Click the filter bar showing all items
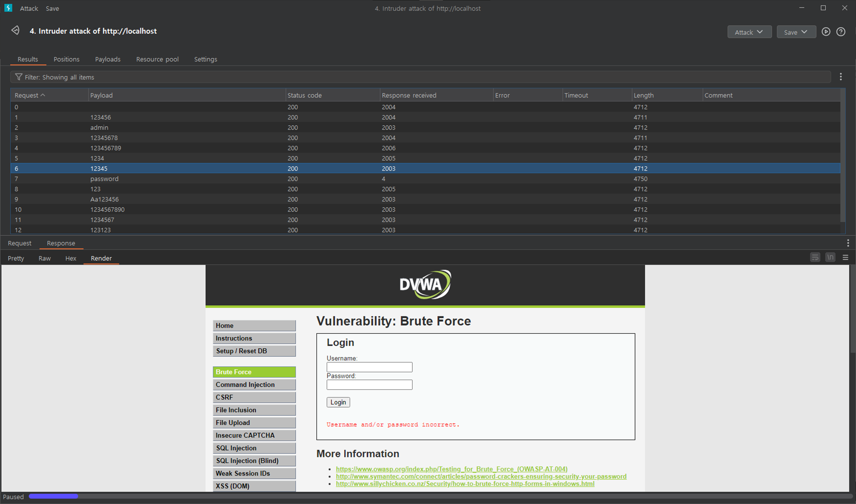The image size is (856, 504). [x=420, y=77]
